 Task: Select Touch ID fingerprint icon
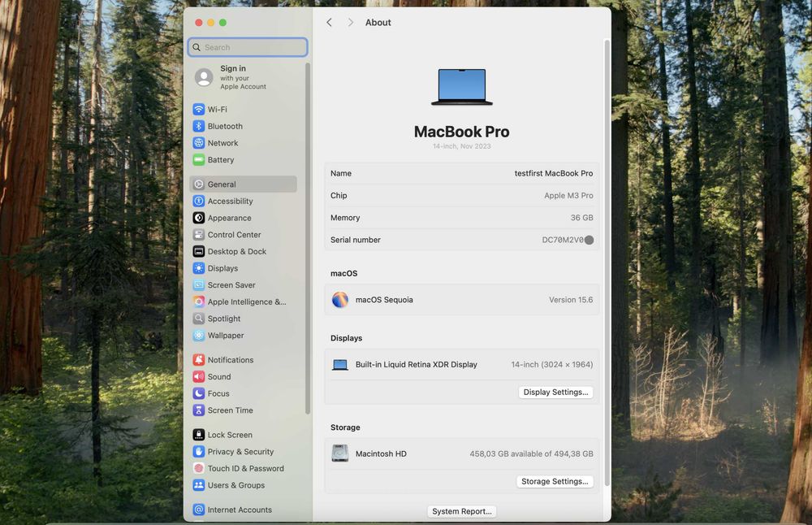point(199,468)
